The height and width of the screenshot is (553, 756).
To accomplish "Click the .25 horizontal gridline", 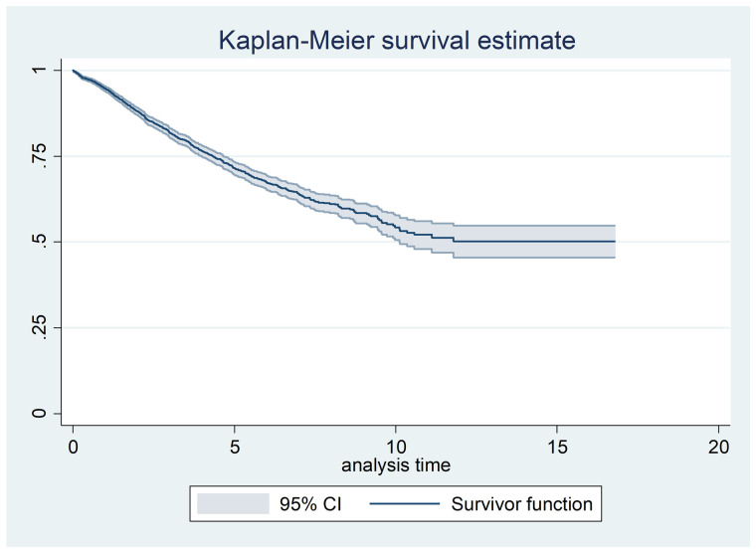I will coord(396,327).
